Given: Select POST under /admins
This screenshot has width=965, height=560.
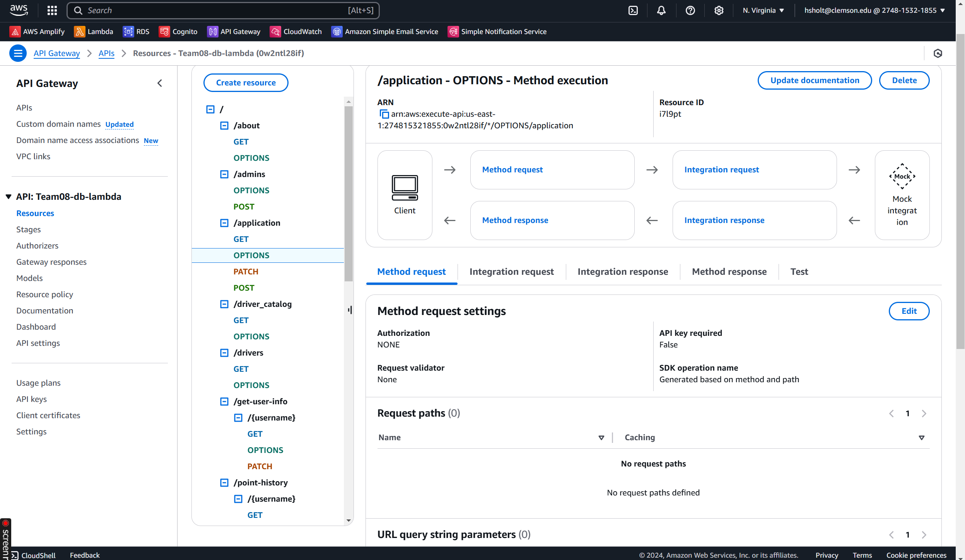Looking at the screenshot, I should point(244,207).
